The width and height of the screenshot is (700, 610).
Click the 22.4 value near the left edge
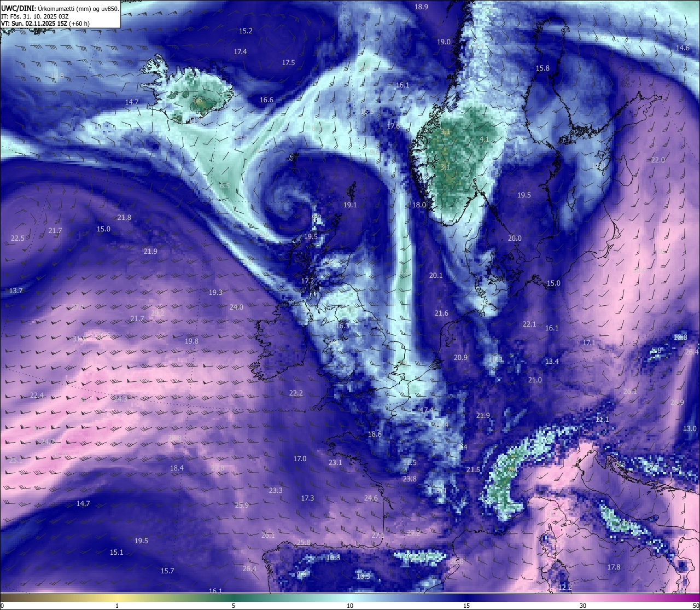(x=37, y=396)
